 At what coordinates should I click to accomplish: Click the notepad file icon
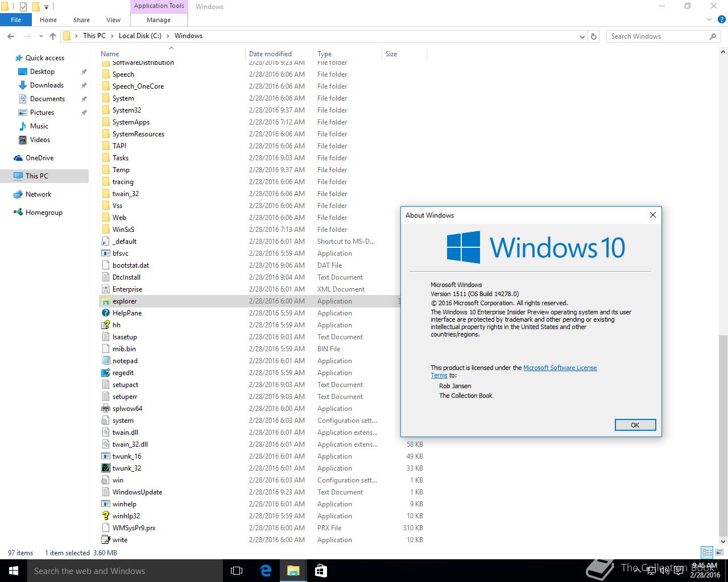click(105, 361)
